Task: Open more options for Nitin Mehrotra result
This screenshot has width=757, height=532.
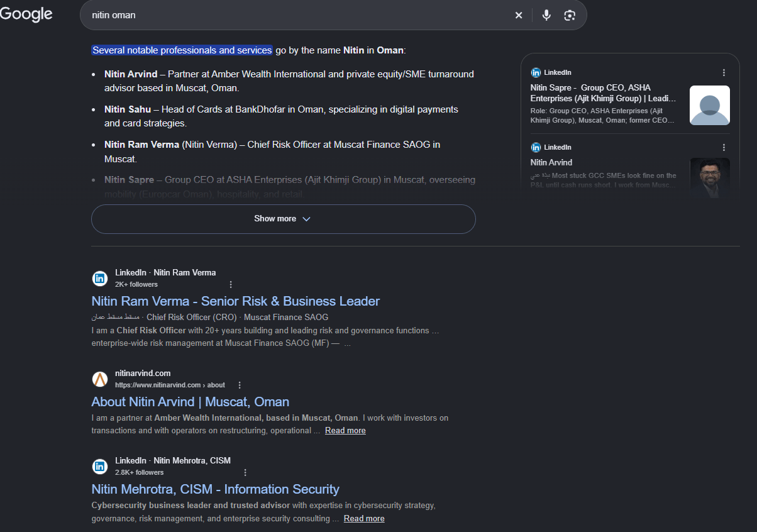Action: pyautogui.click(x=245, y=472)
